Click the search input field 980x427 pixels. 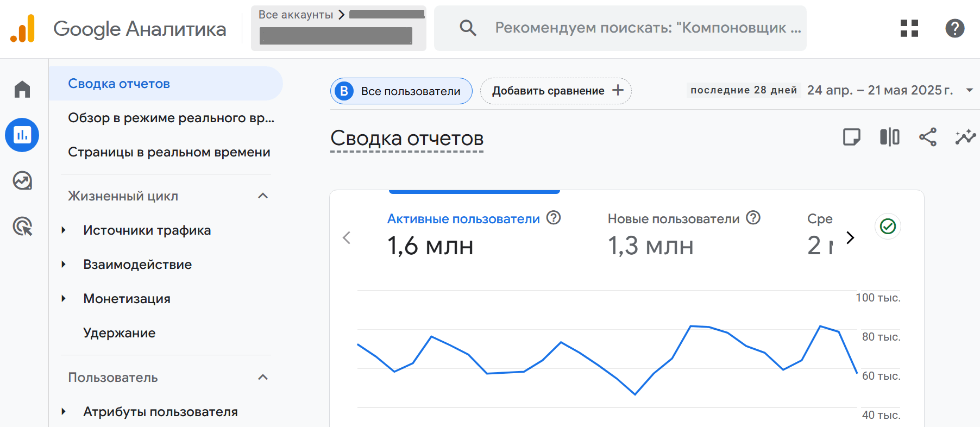tap(646, 28)
